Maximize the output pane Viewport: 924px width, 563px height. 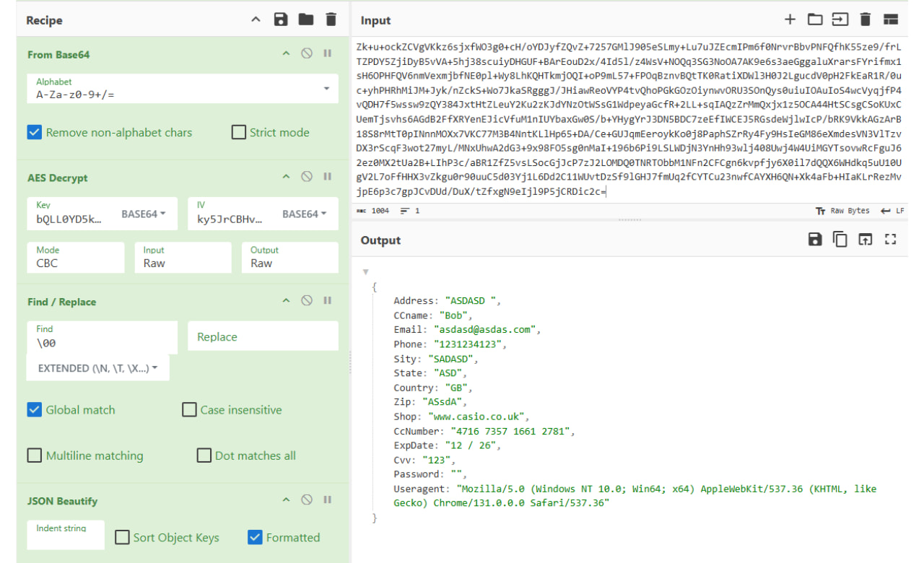coord(890,240)
